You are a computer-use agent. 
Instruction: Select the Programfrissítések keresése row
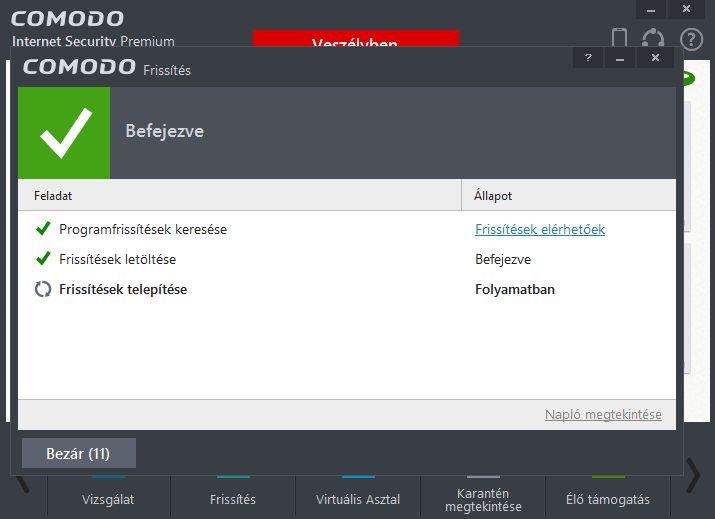(x=347, y=229)
